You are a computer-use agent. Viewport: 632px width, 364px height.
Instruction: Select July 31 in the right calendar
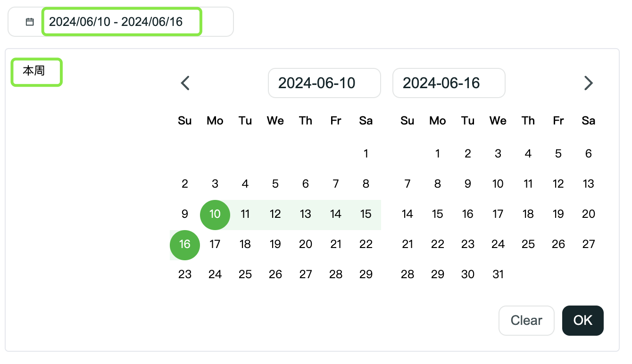[498, 274]
